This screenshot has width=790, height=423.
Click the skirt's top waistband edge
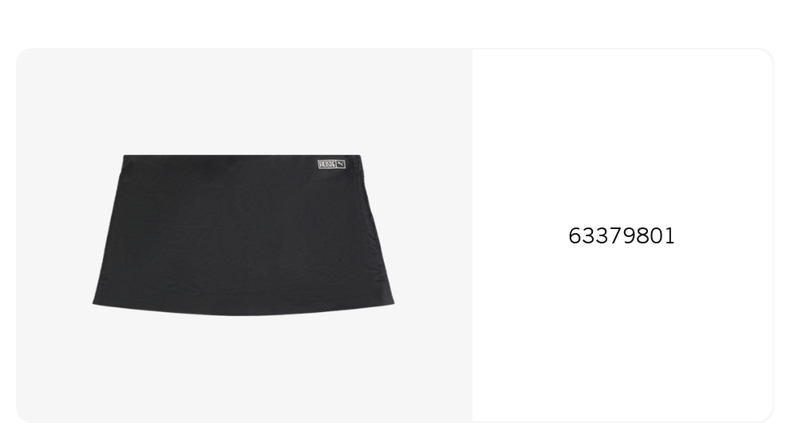click(x=242, y=157)
